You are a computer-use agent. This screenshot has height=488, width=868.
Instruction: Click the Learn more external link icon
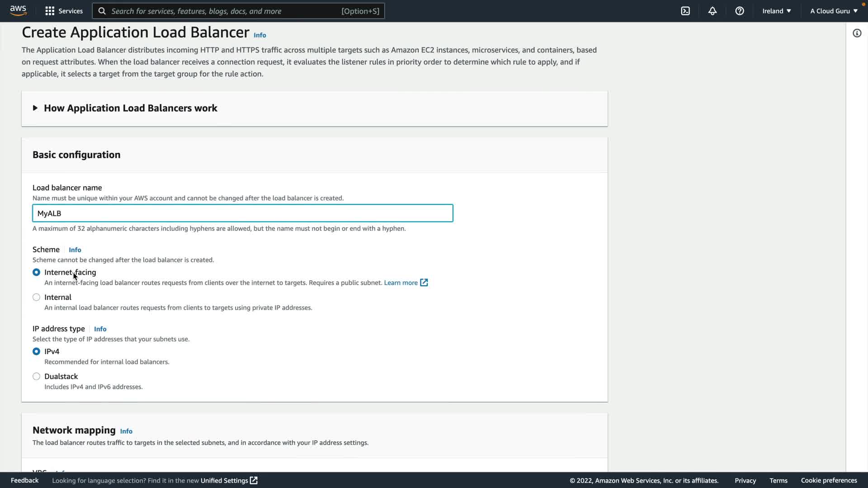click(424, 282)
